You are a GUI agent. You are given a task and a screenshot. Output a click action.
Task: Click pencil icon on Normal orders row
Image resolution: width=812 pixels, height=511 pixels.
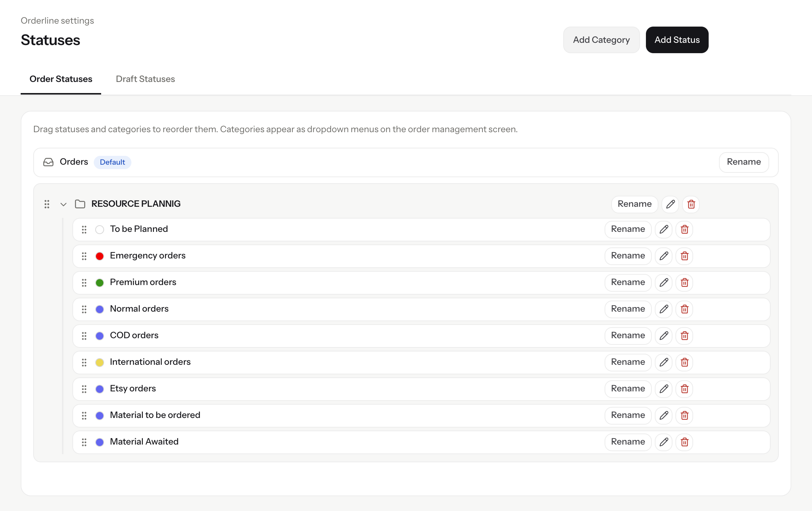click(x=664, y=309)
